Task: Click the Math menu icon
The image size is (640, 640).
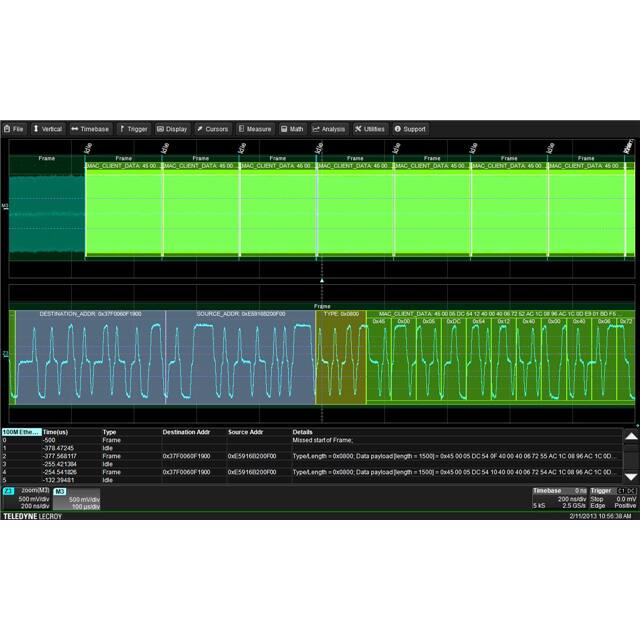Action: (x=285, y=129)
